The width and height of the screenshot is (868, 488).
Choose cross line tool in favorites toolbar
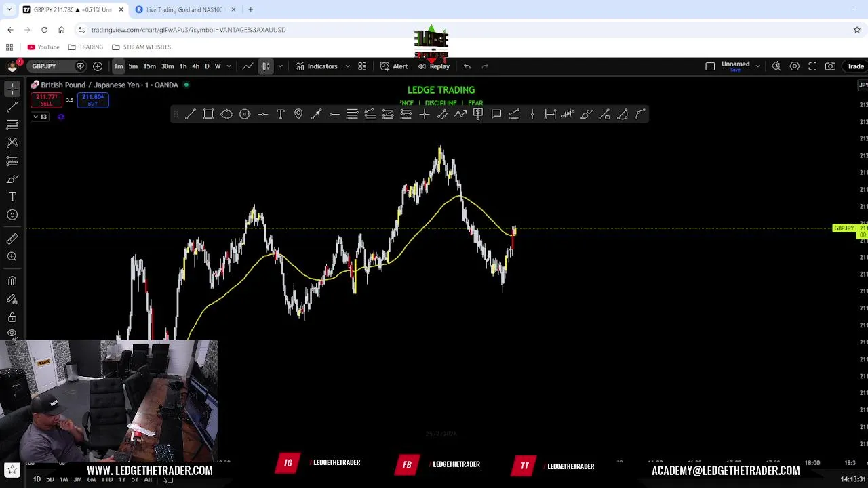[x=425, y=115]
